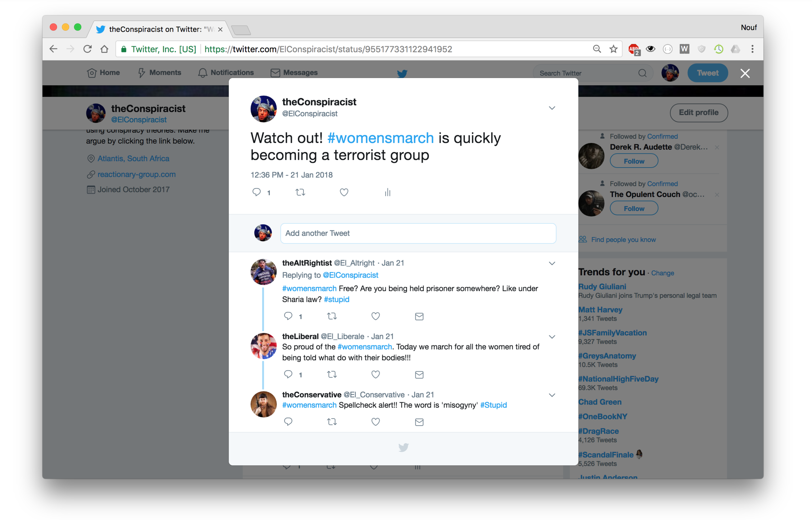The image size is (812, 520).
Task: Open the Messages tab
Action: tap(294, 72)
